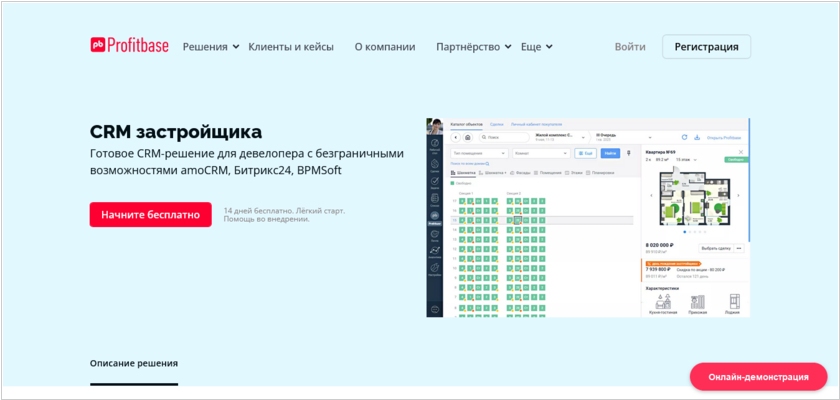Click the orange promotion price banner
Viewport: 840px width, 400px height.
click(x=672, y=263)
